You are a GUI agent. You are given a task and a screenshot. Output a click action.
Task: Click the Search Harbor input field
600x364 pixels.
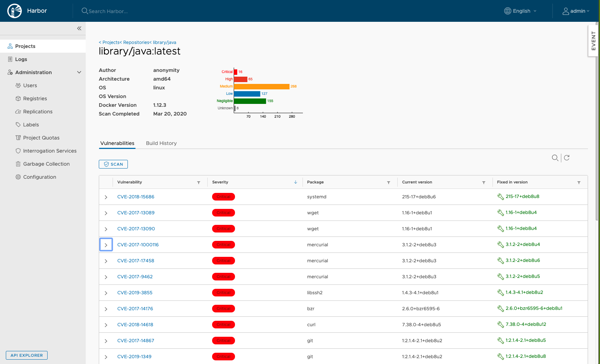click(x=108, y=11)
